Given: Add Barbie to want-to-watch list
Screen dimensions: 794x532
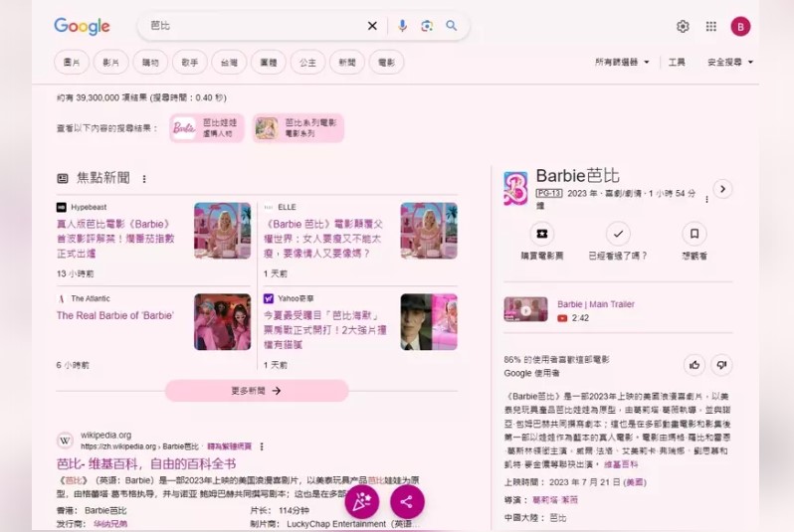Looking at the screenshot, I should (695, 234).
